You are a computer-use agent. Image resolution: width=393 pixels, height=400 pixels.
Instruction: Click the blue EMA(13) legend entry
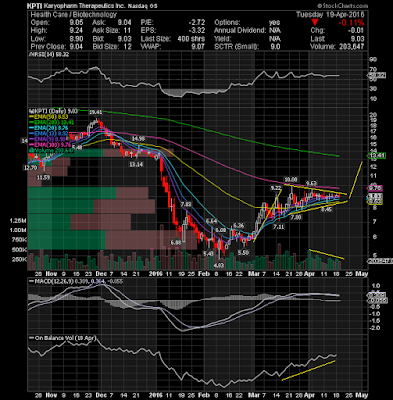pyautogui.click(x=49, y=134)
